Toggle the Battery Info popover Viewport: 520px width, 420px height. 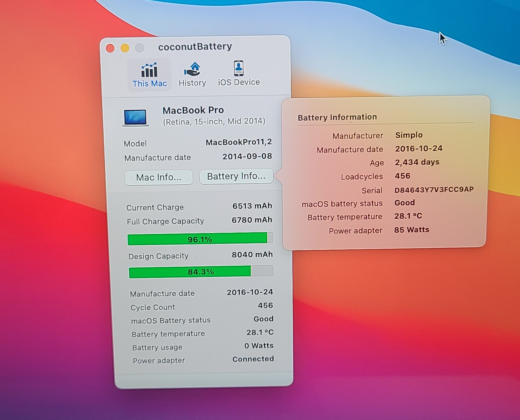(236, 176)
